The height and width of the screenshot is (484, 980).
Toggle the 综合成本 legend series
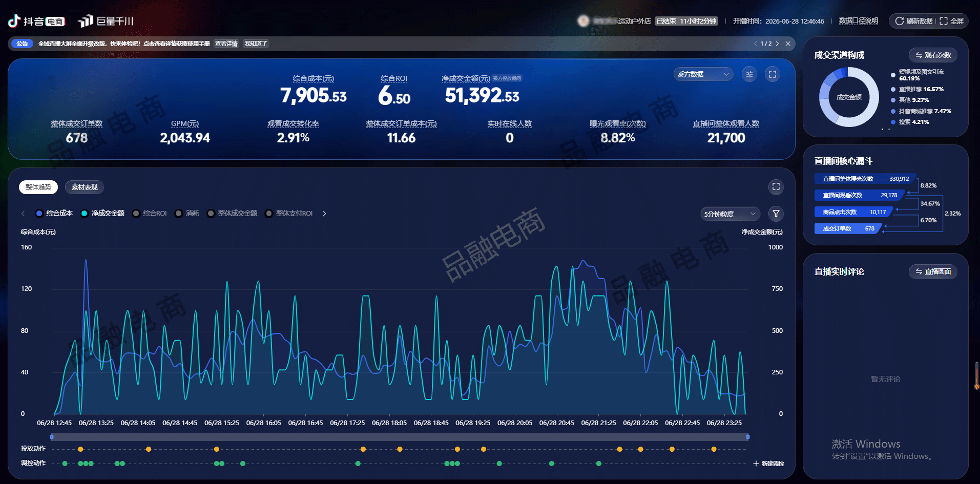[x=54, y=214]
